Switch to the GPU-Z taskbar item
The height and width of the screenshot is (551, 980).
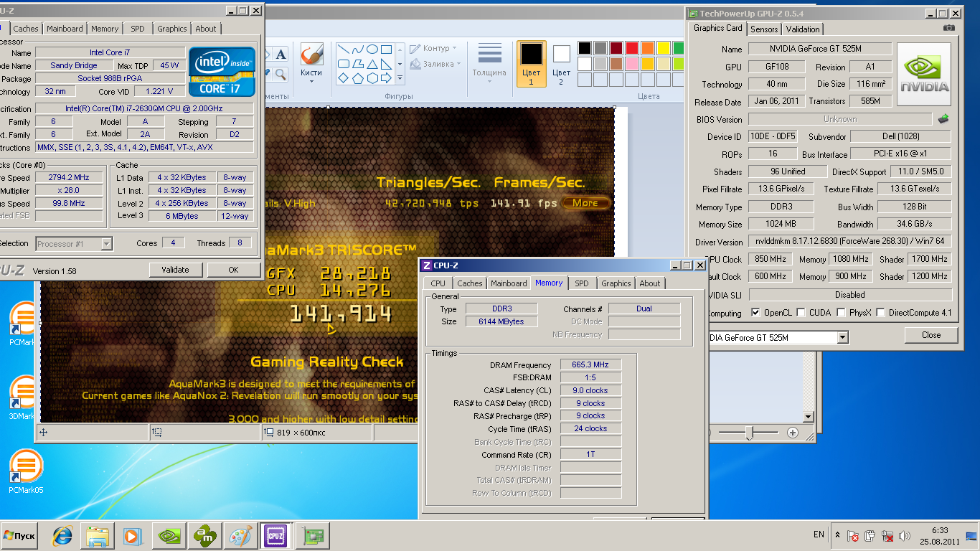tap(314, 535)
